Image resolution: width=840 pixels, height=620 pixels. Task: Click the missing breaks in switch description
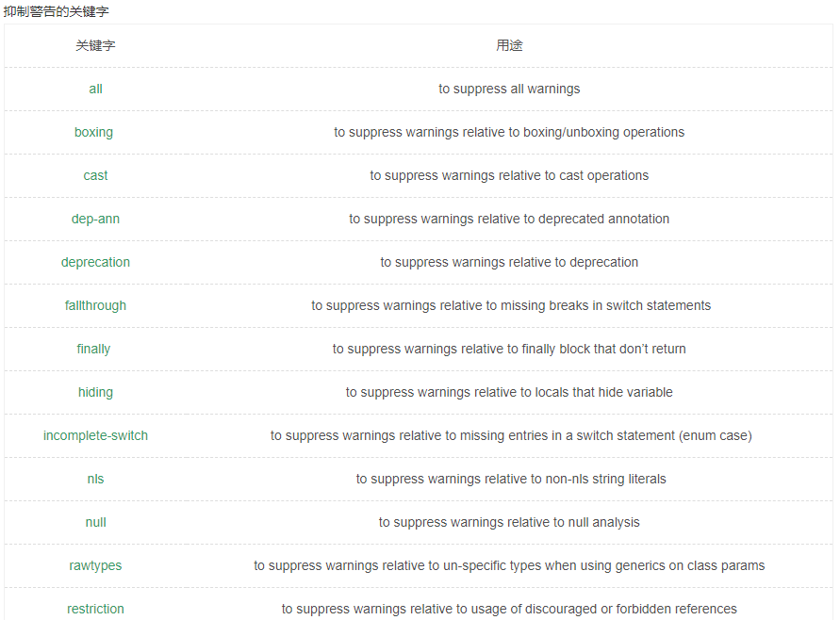click(511, 305)
